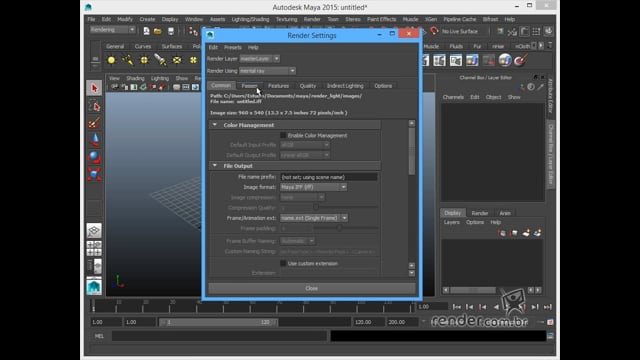
Task: Click the go to end of range button
Action: pos(548,307)
